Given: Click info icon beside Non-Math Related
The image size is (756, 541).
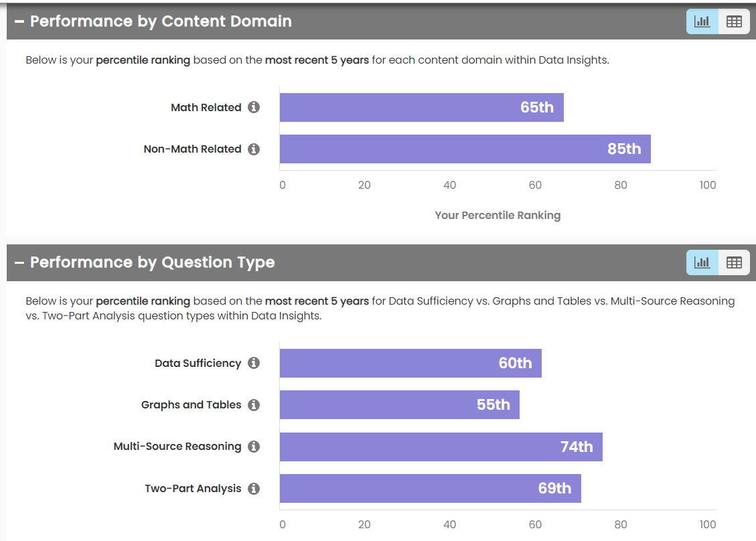Looking at the screenshot, I should 254,149.
